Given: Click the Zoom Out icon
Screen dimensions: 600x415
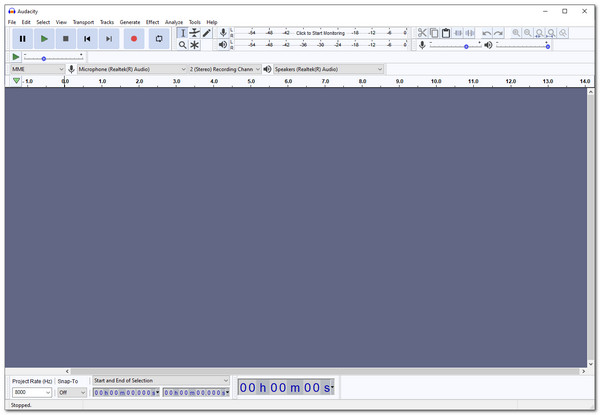Looking at the screenshot, I should (528, 33).
